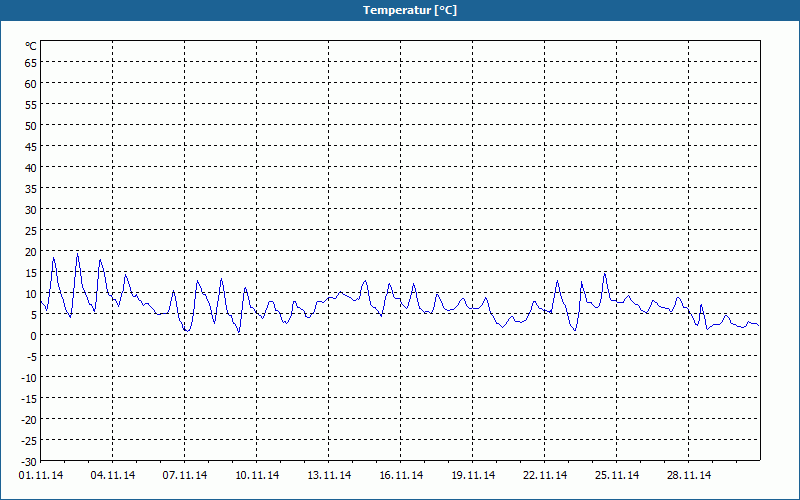Click the -5 value on the y-axis

(31, 357)
